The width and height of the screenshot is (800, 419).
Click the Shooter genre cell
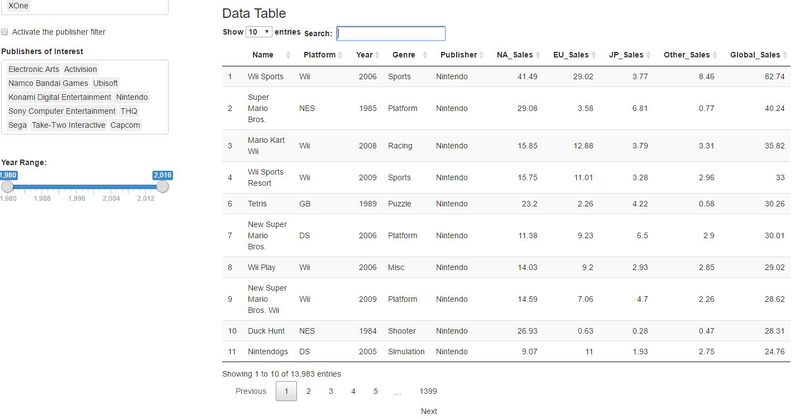pyautogui.click(x=402, y=331)
